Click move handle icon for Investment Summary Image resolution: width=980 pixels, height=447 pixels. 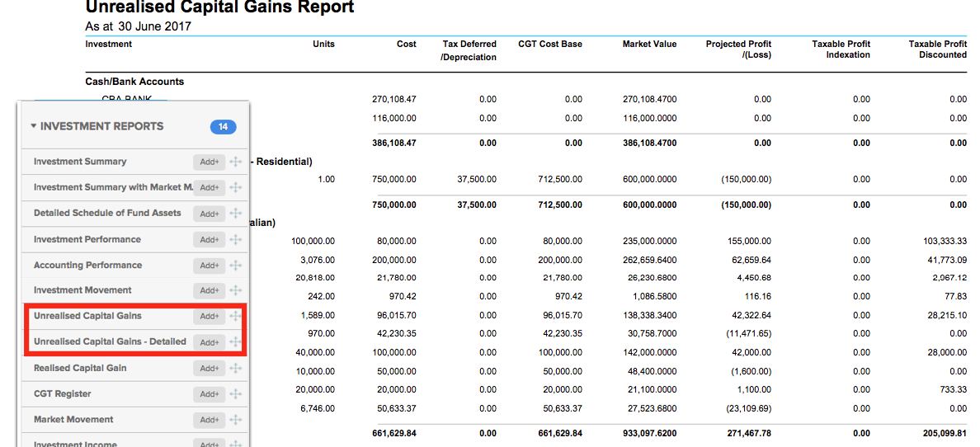click(236, 162)
